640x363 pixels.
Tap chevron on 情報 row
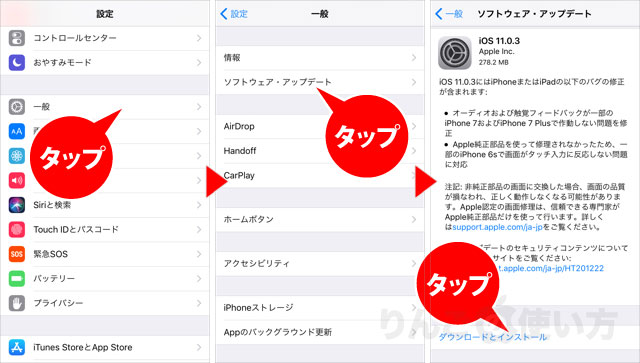click(414, 58)
